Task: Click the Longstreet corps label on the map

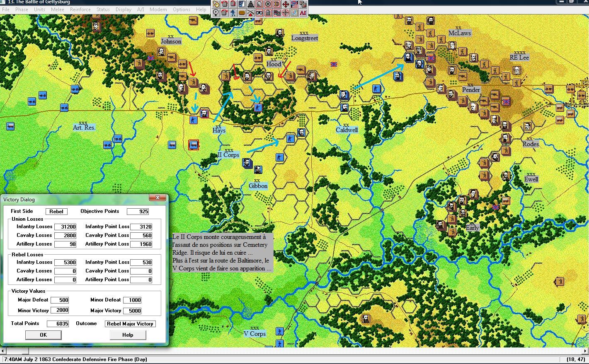Action: pyautogui.click(x=305, y=38)
